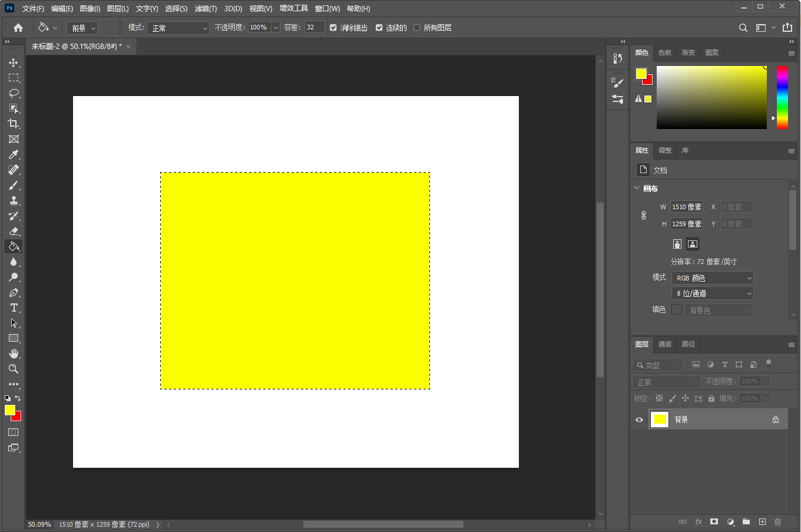
Task: Open the 前景 fill source dropdown
Action: [82, 28]
